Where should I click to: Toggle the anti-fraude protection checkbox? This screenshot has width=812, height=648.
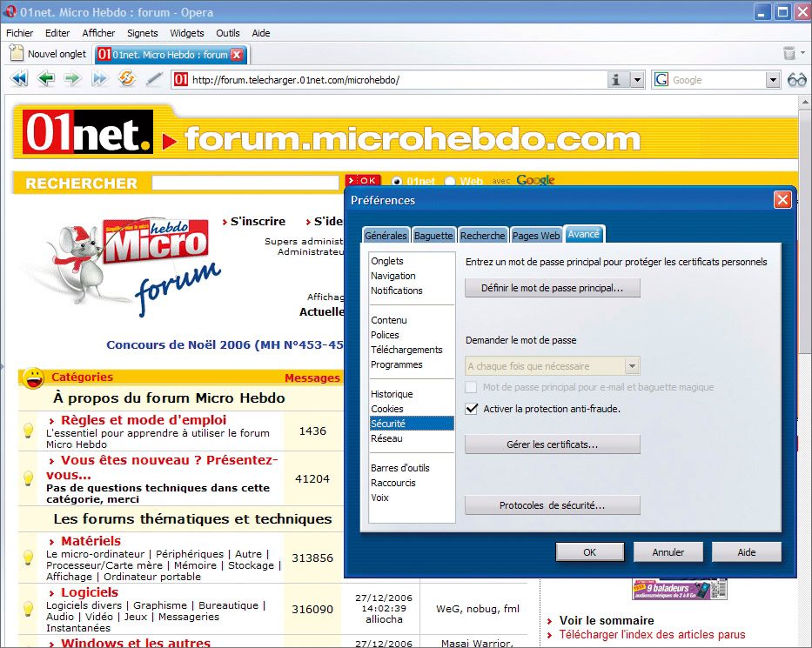tap(472, 409)
